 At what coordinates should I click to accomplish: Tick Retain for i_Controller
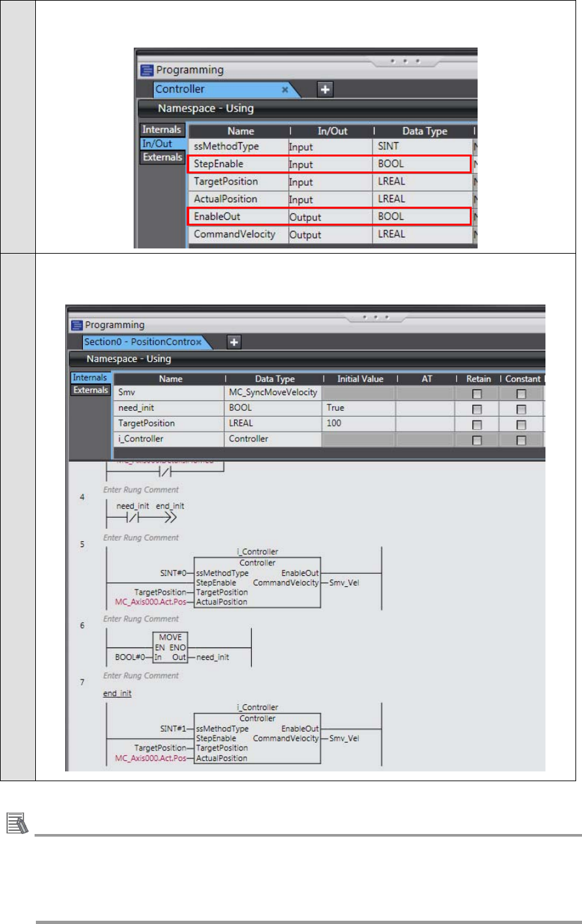477,440
